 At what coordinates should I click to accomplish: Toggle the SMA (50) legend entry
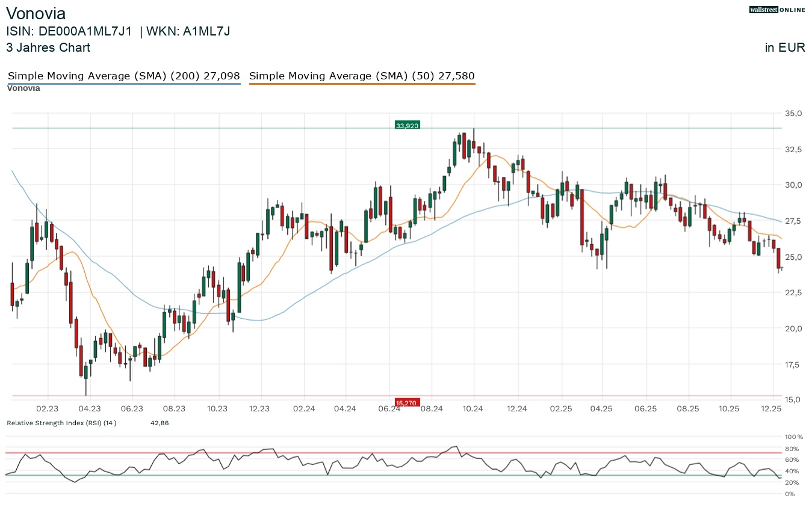[x=362, y=76]
